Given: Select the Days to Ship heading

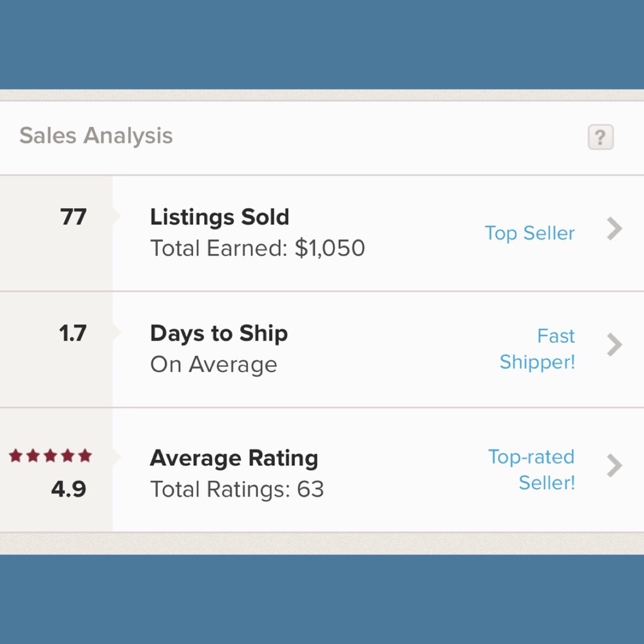Looking at the screenshot, I should coord(219,334).
